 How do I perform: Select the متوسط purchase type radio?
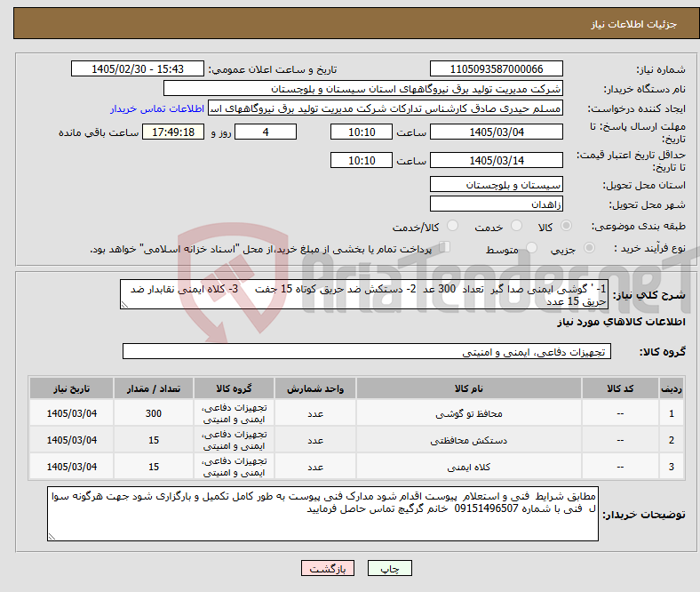point(531,247)
